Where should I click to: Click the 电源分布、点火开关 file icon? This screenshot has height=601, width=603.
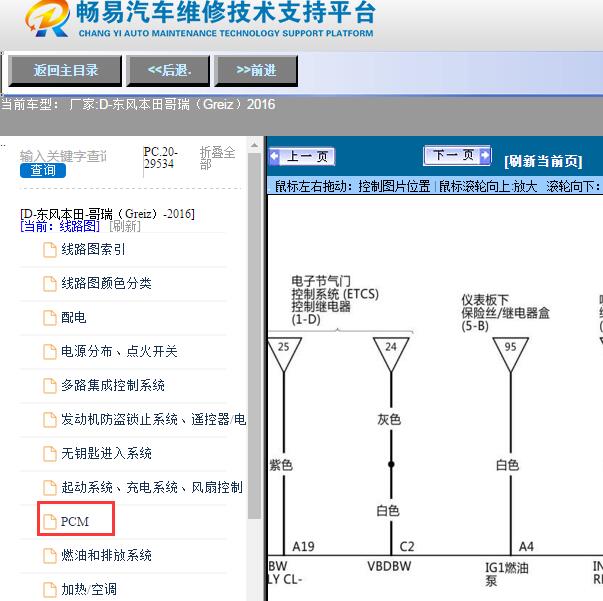tap(49, 352)
